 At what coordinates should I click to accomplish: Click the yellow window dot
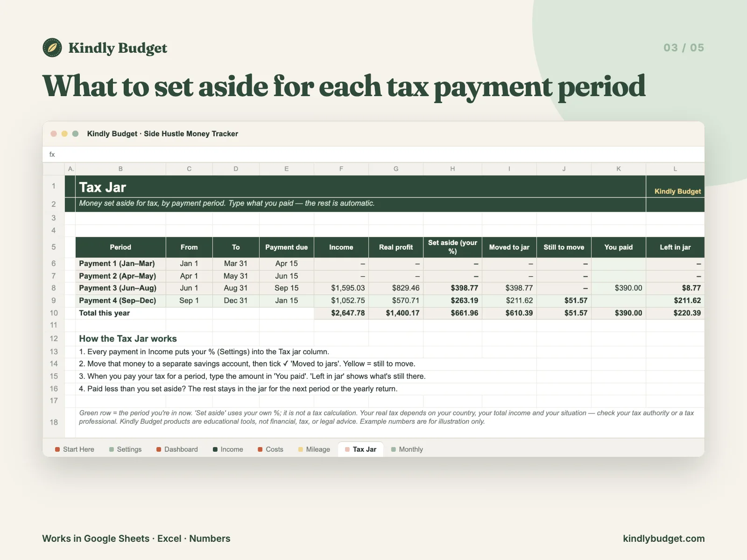pyautogui.click(x=64, y=134)
